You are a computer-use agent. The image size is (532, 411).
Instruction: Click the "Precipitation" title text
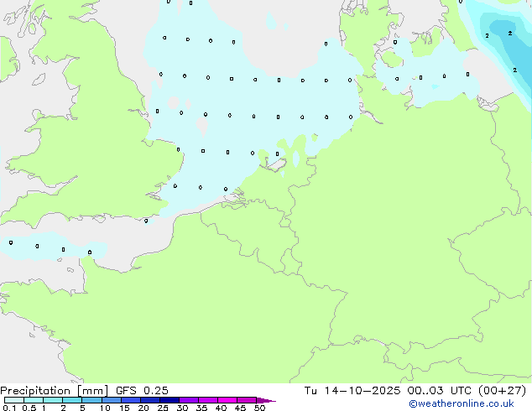coord(35,391)
